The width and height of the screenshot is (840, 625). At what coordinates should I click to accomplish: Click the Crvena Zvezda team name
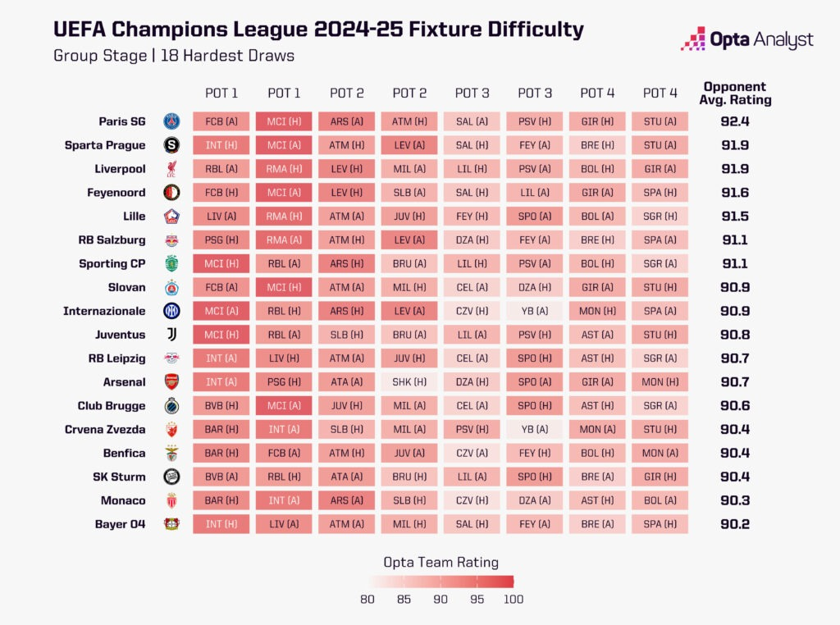(105, 430)
